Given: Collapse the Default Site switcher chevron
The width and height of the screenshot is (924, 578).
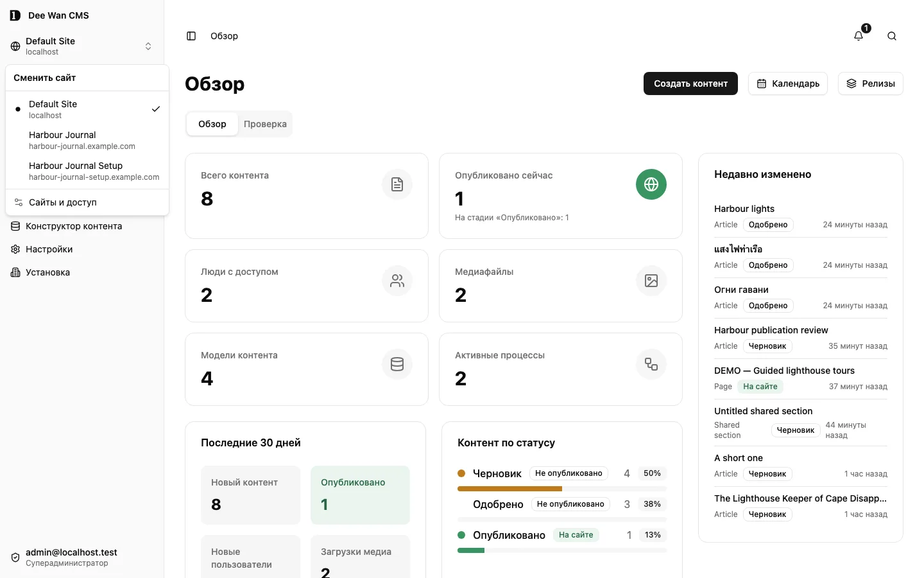Looking at the screenshot, I should (148, 46).
